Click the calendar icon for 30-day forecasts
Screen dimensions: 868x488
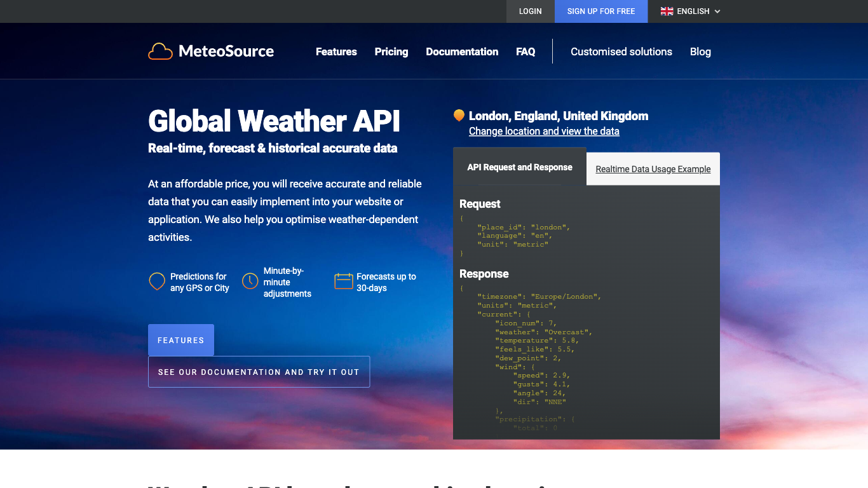[343, 281]
